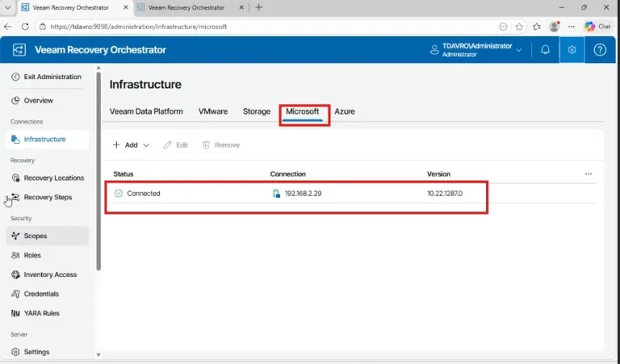Expand the TDAVRO\Administrator user menu chevron
Image resolution: width=620 pixels, height=364 pixels.
[x=519, y=50]
